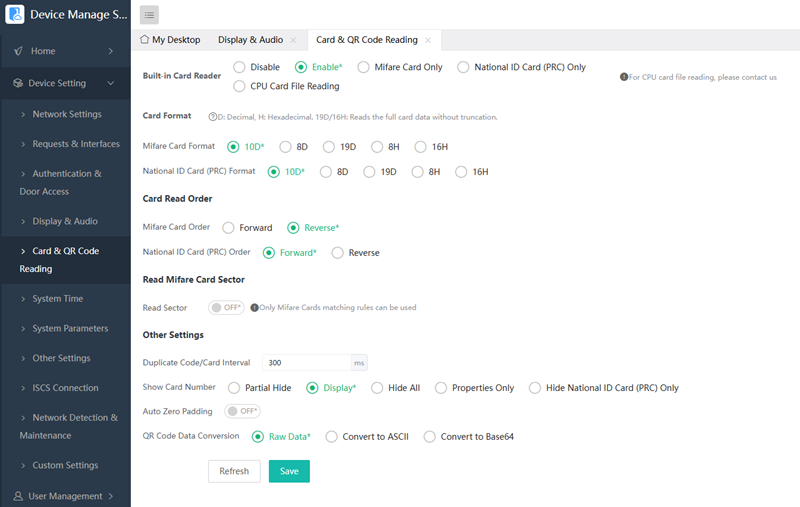The image size is (800, 507).
Task: Close the Card & QR Code Reading tab
Action: pos(428,40)
